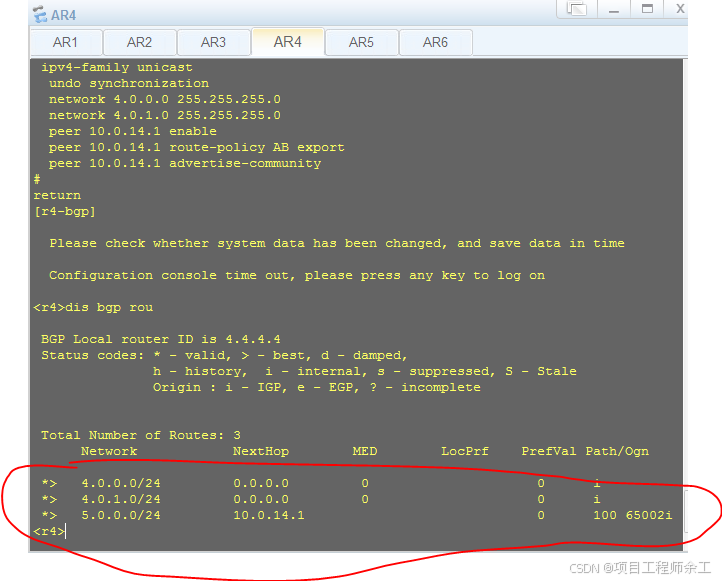Image resolution: width=722 pixels, height=581 pixels.
Task: Click the 'Please check whether system data' message
Action: coord(337,243)
